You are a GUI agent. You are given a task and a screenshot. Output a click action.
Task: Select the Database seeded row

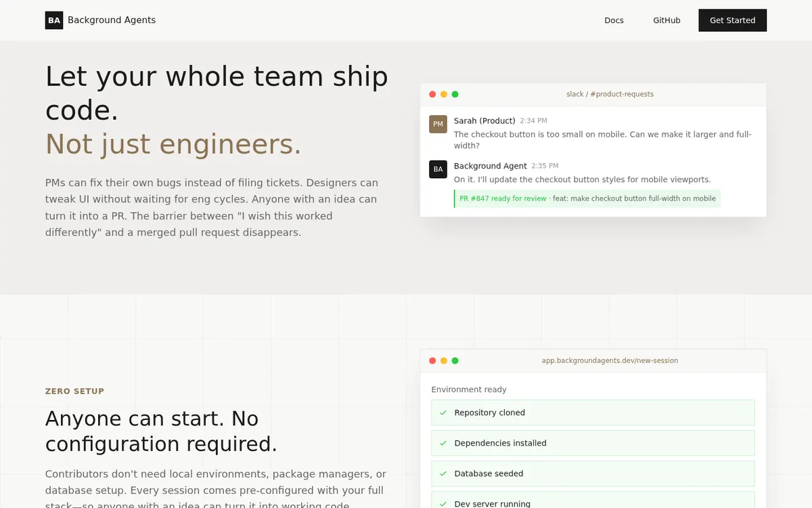[x=593, y=473]
